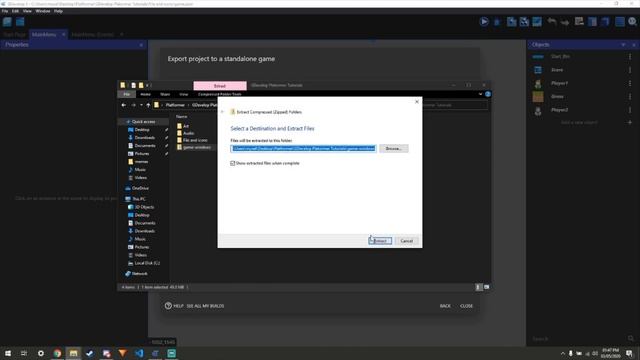640x360 pixels.
Task: Open the recent locations dropdown in Explorer navigation
Action: click(x=141, y=105)
